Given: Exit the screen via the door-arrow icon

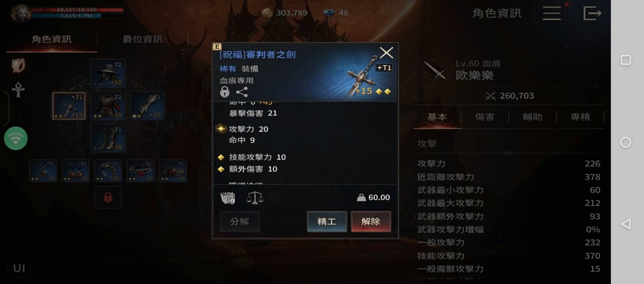Looking at the screenshot, I should click(x=592, y=13).
